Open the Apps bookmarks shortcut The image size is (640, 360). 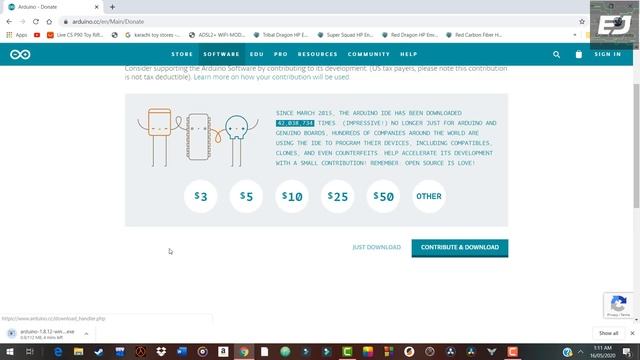coord(17,35)
